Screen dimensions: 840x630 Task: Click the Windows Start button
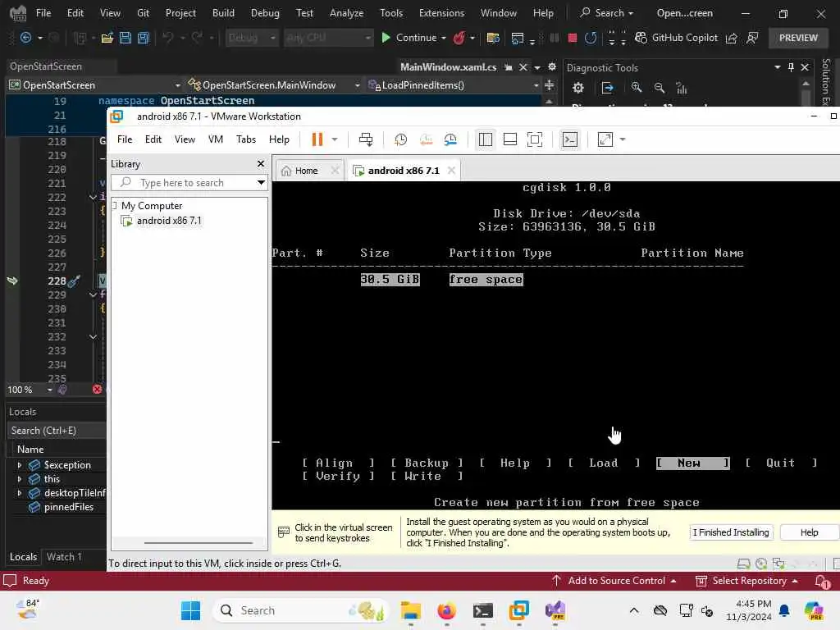click(x=190, y=610)
